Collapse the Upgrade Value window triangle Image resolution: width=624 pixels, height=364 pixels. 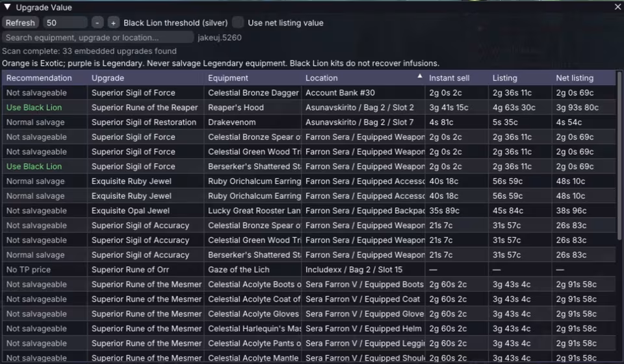7,6
